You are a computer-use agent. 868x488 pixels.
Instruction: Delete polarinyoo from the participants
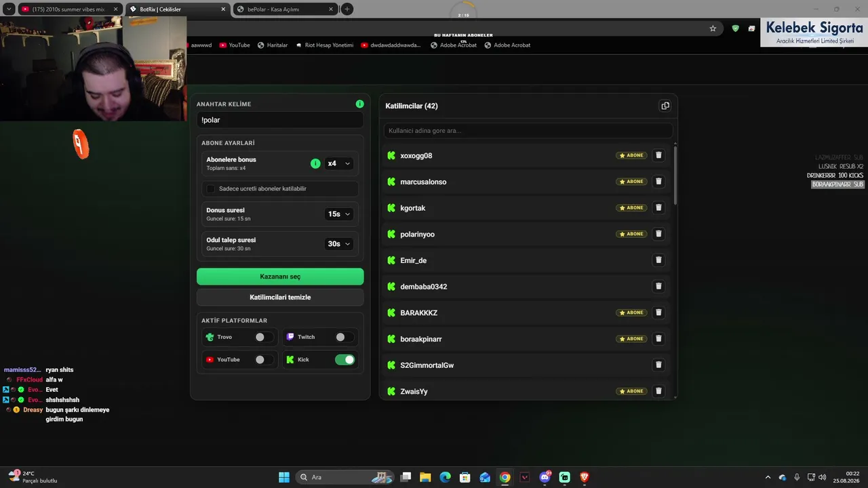(658, 234)
